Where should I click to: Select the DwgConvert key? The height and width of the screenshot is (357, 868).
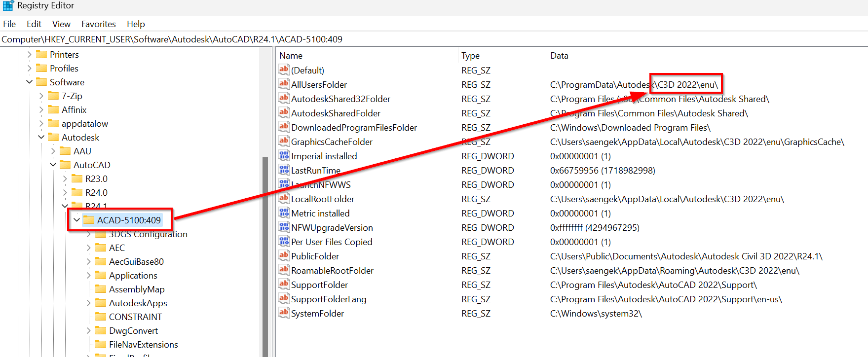(133, 330)
